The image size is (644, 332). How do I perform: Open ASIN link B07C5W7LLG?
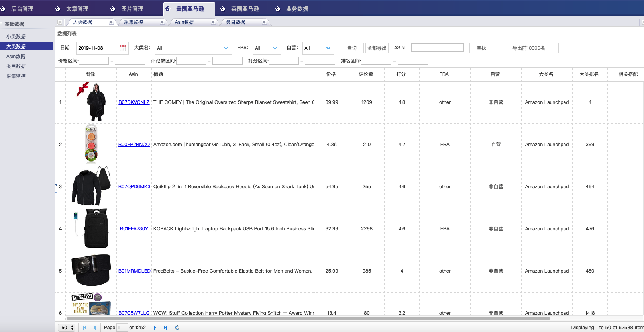tap(134, 313)
